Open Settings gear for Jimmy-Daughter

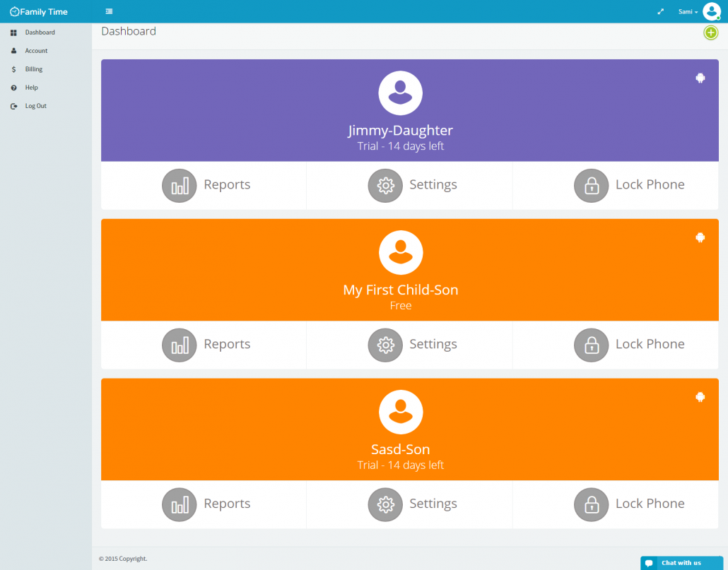[x=385, y=186]
